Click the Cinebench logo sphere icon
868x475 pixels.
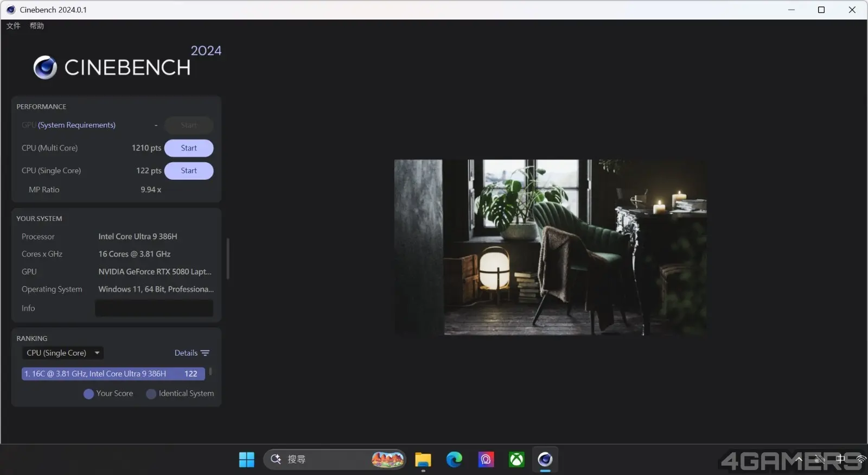(x=45, y=68)
